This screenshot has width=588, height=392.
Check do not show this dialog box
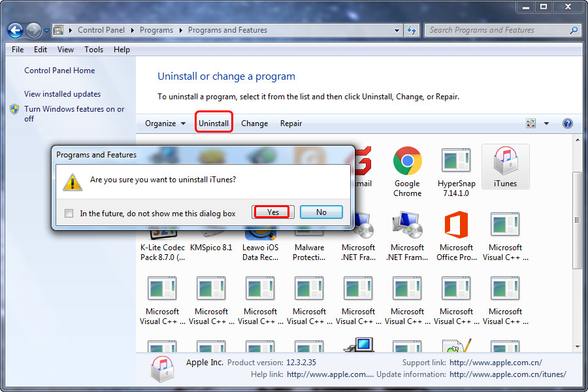point(69,214)
